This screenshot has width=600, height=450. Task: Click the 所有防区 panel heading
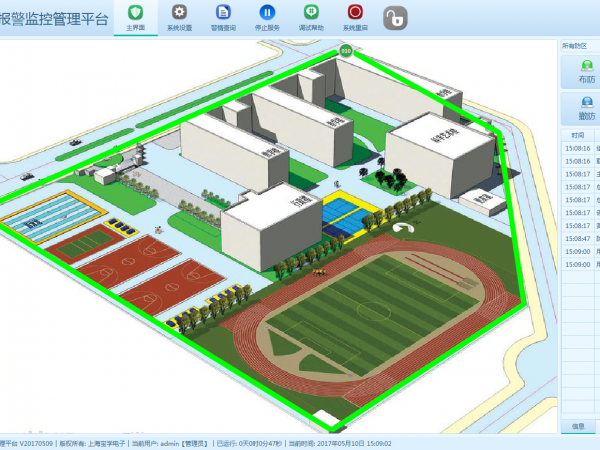(576, 45)
